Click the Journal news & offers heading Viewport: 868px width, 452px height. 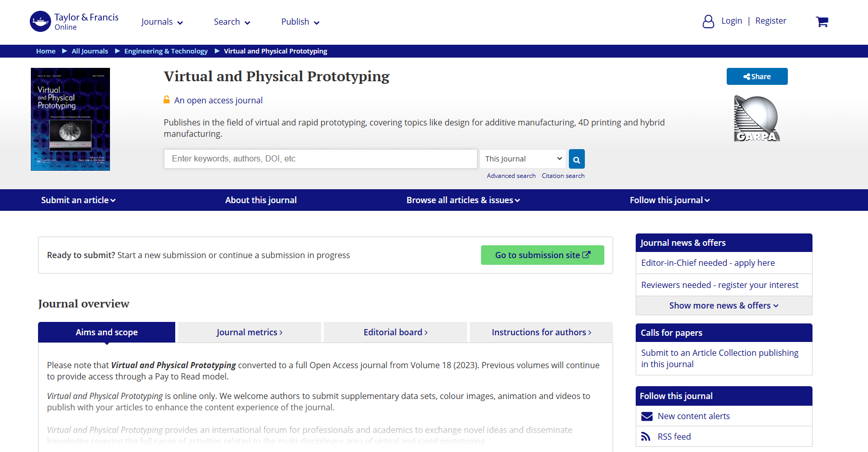click(683, 243)
